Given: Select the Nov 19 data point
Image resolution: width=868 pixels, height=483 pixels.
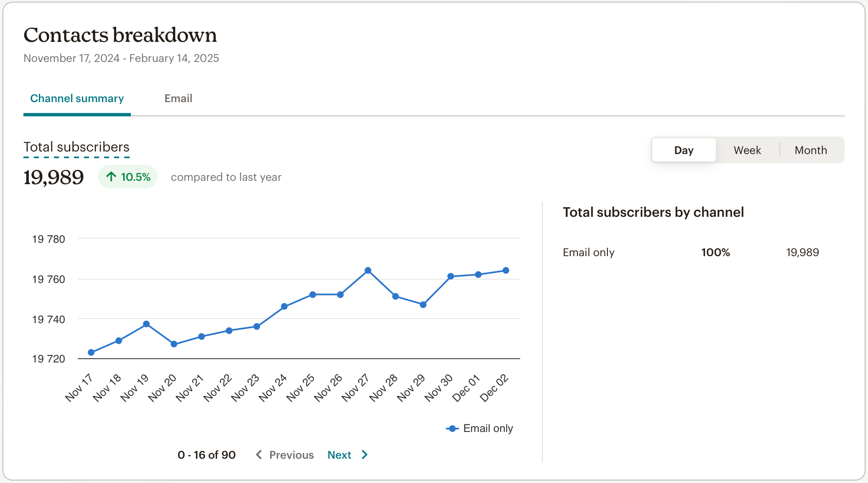Looking at the screenshot, I should tap(146, 324).
